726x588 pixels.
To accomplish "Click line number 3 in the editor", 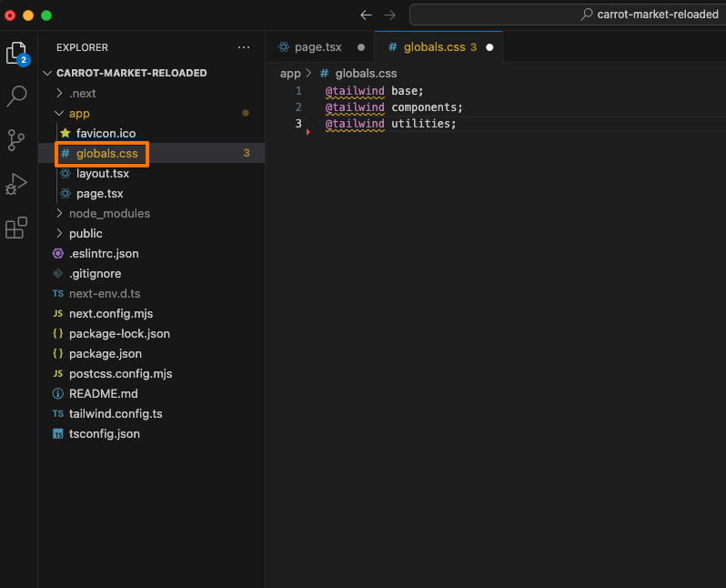I will pos(298,123).
